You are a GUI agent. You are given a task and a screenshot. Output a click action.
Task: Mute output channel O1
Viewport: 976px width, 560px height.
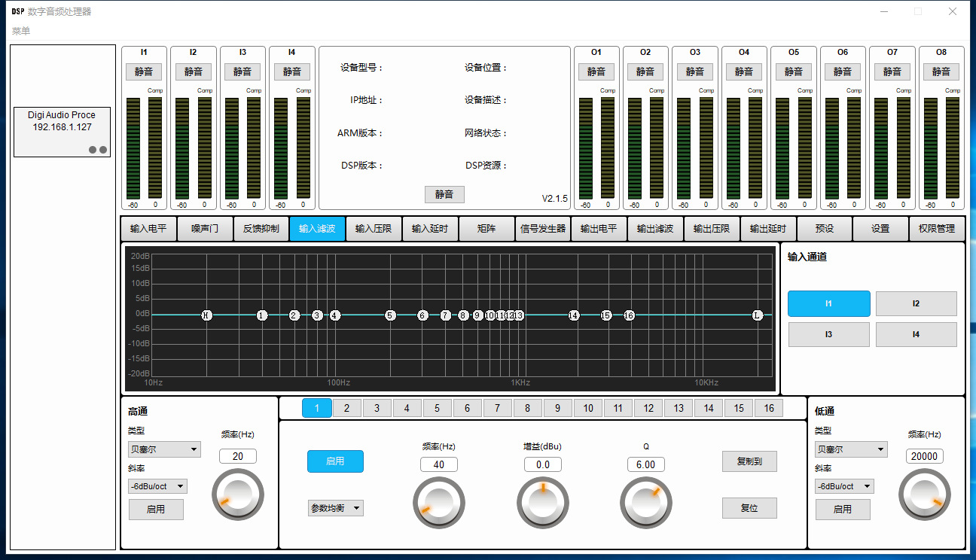pyautogui.click(x=596, y=72)
